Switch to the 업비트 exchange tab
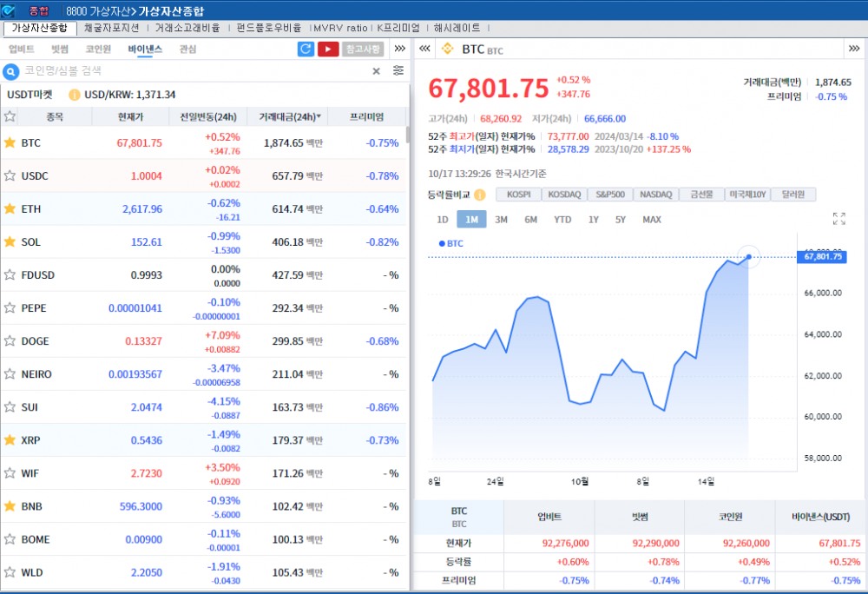868x594 pixels. (22, 49)
